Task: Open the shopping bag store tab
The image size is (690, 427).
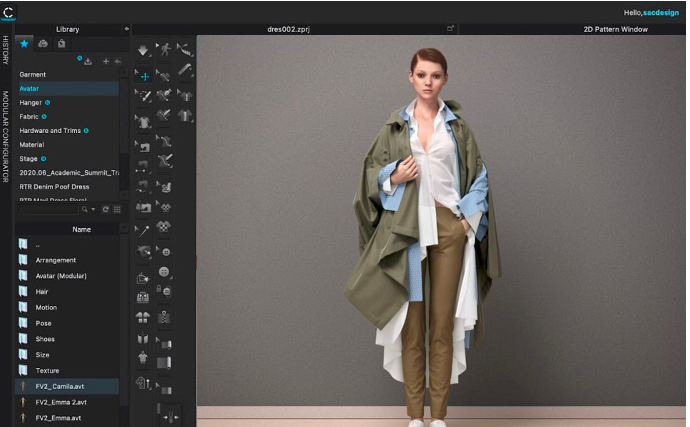Action: pyautogui.click(x=62, y=44)
